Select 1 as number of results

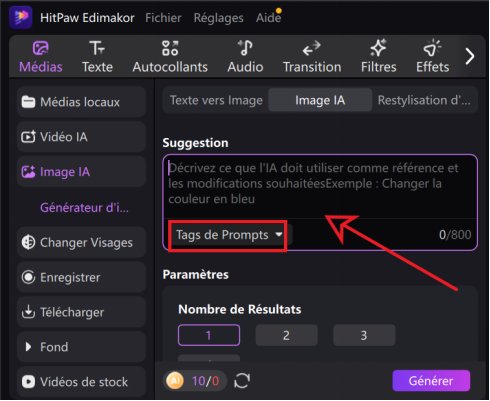(x=209, y=335)
